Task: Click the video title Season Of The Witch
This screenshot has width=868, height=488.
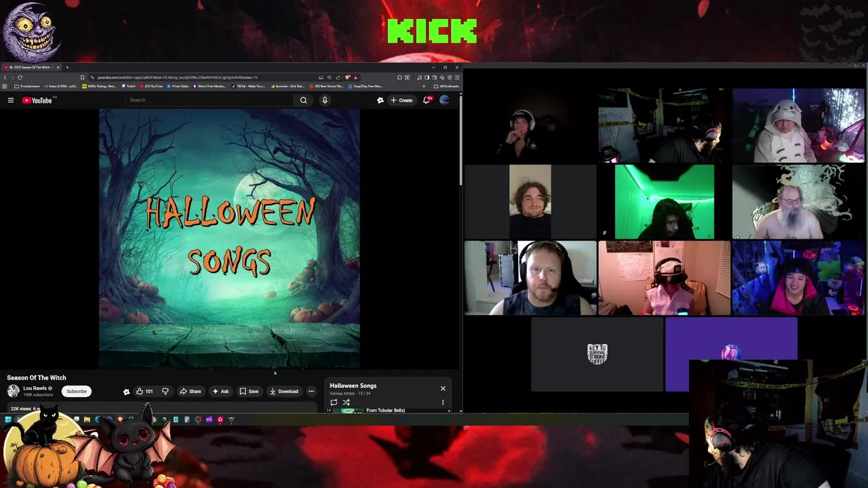Action: coord(37,378)
